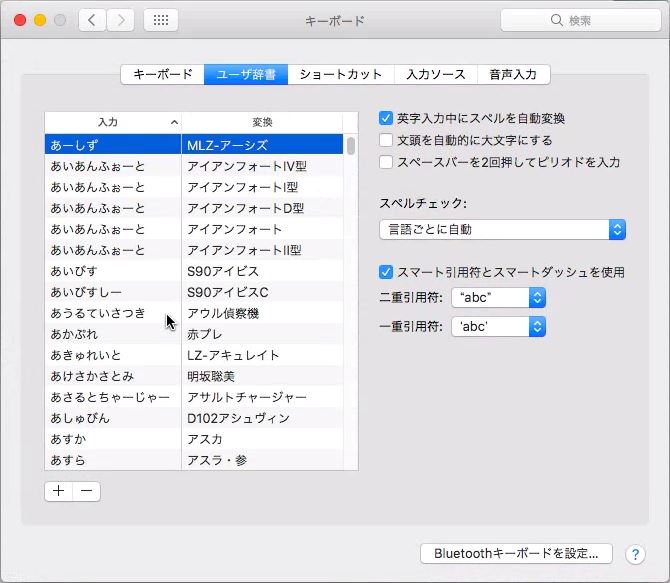This screenshot has width=670, height=583.
Task: Select the あさるとちゃーじゃー input row
Action: (113, 397)
